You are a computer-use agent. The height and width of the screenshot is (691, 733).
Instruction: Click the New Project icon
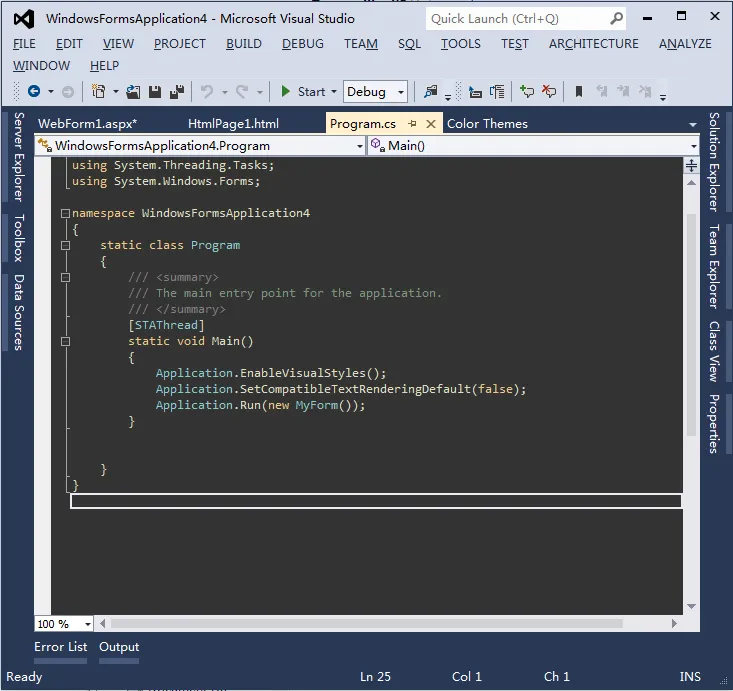click(x=98, y=91)
